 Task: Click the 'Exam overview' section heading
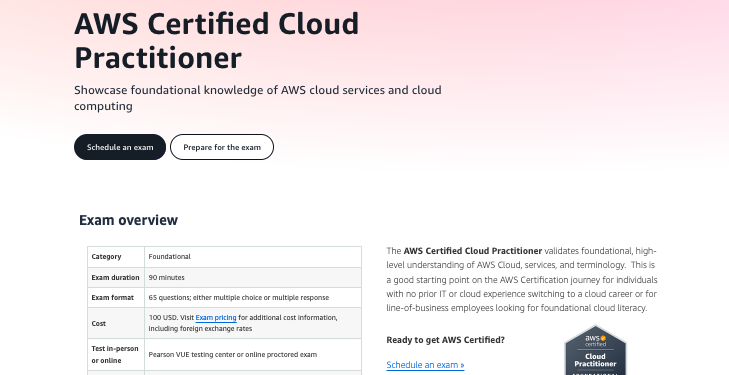(128, 220)
